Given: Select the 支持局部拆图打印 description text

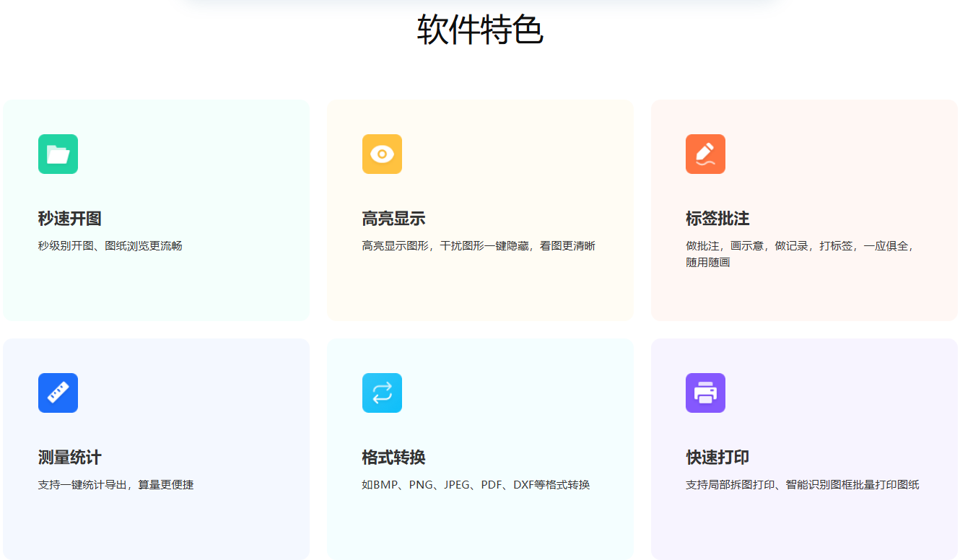Looking at the screenshot, I should 802,485.
